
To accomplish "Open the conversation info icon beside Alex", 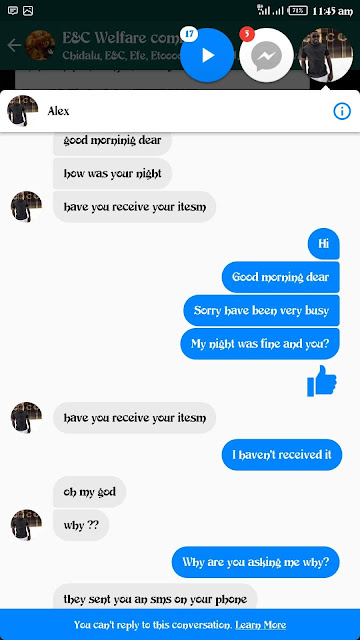I will (342, 111).
